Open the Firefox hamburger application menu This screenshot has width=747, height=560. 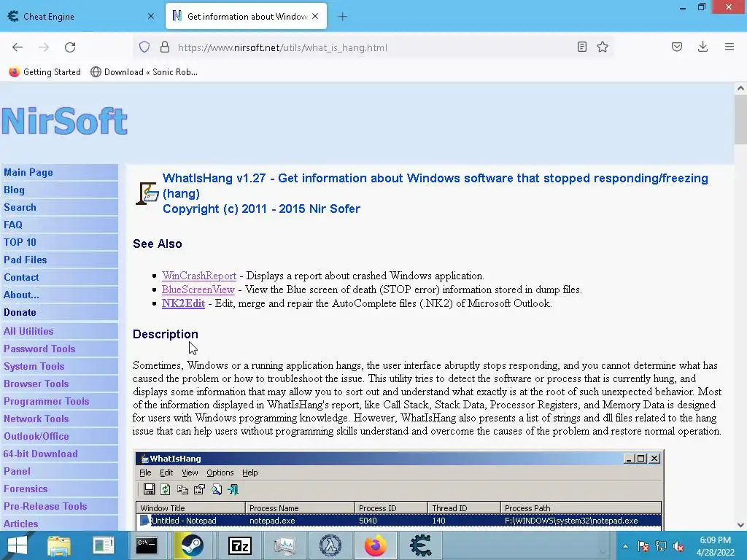coord(729,47)
